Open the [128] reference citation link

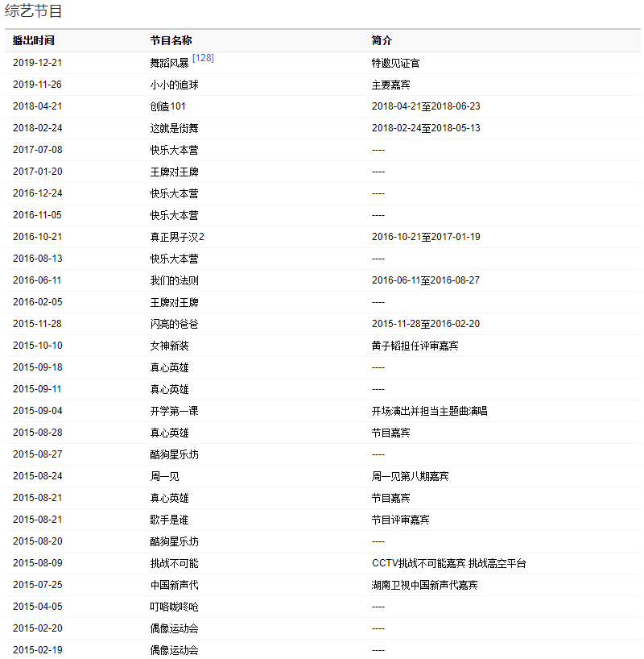click(x=203, y=58)
